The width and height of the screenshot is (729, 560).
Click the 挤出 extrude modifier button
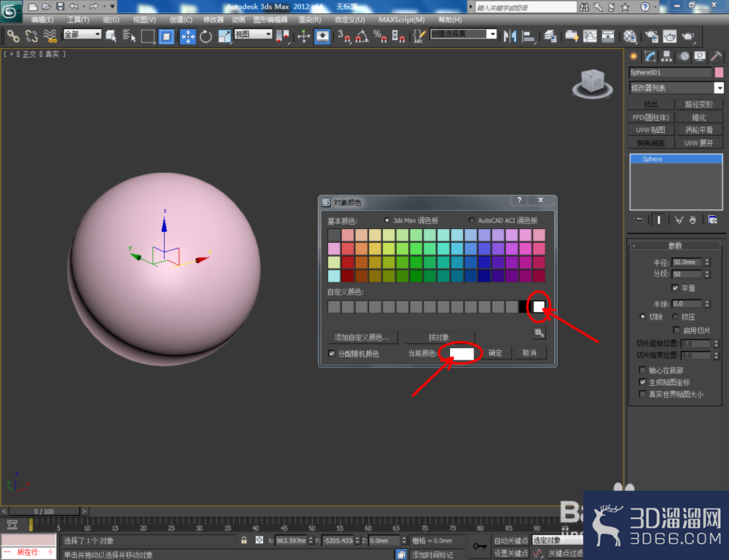(651, 104)
